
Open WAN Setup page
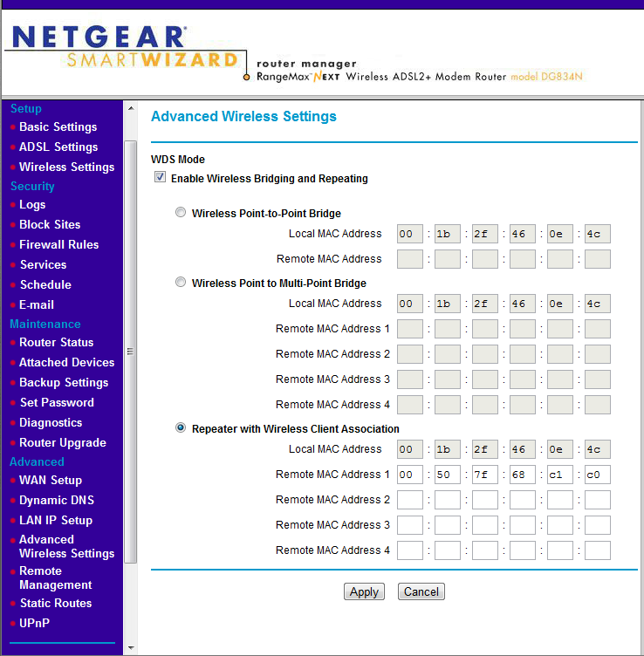pos(51,481)
